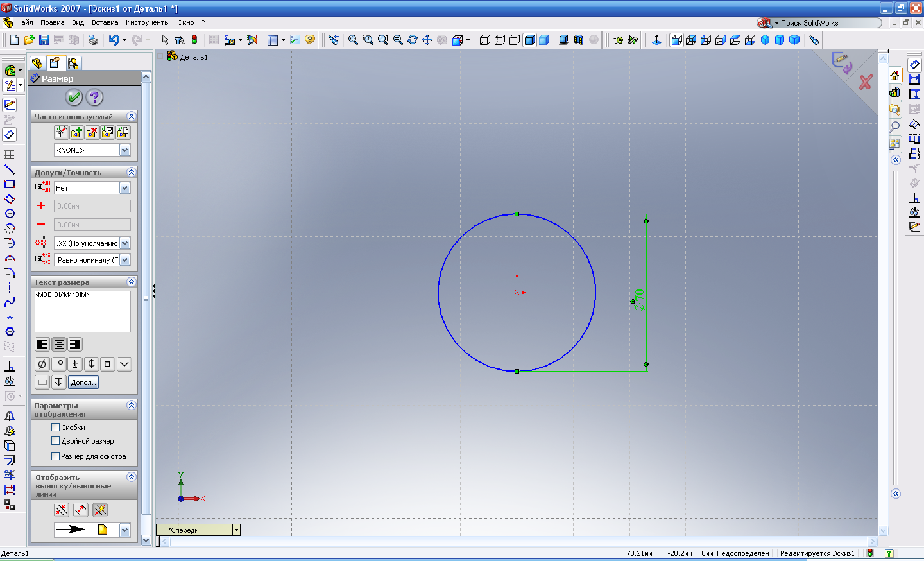Open the Инструменты menu
The height and width of the screenshot is (561, 924).
coord(148,22)
